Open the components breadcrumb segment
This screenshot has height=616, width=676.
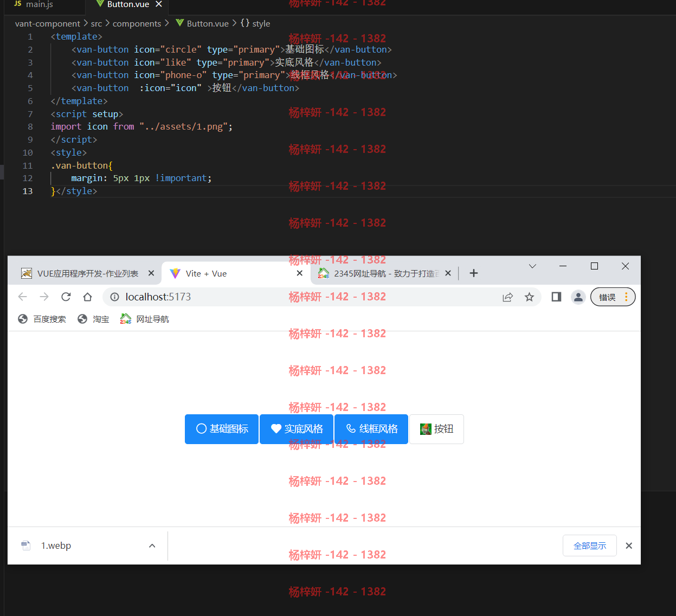[137, 24]
